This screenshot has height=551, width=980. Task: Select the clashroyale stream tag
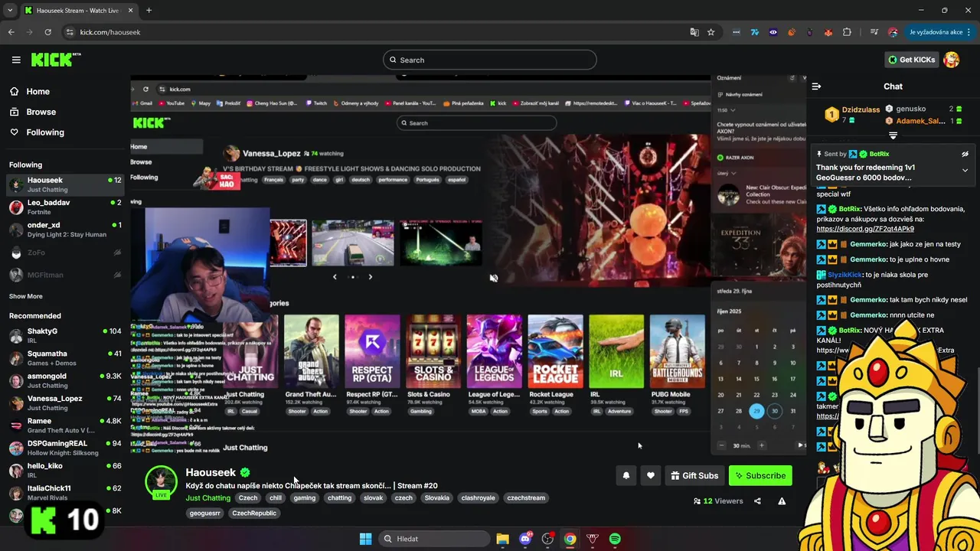point(479,497)
